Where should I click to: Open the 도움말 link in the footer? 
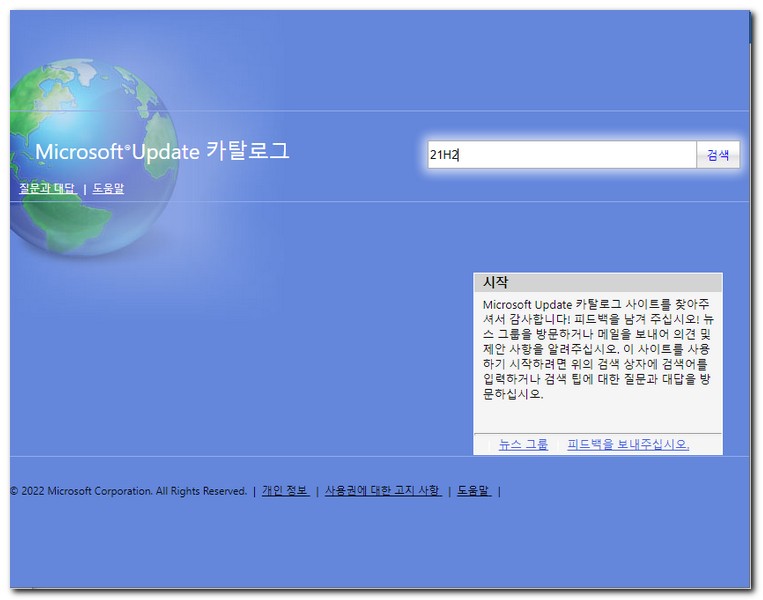pyautogui.click(x=474, y=491)
